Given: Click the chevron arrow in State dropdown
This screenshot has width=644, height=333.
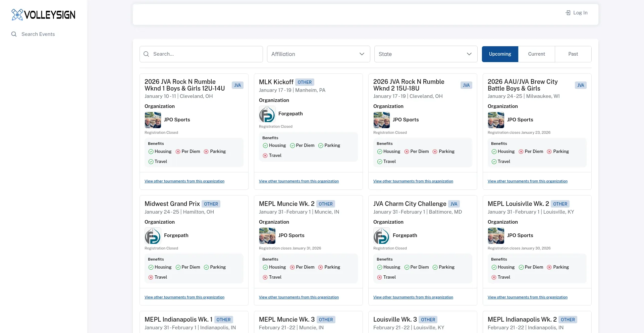Looking at the screenshot, I should click(x=469, y=54).
